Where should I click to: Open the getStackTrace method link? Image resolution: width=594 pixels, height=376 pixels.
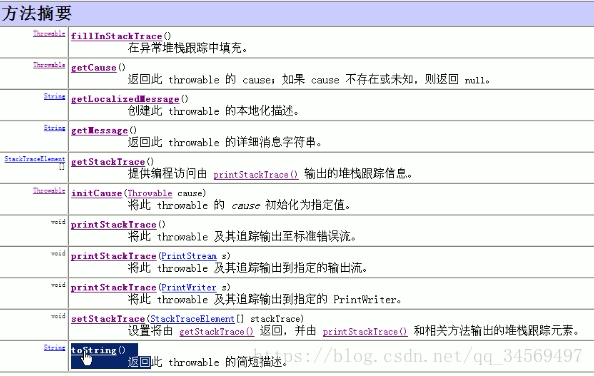point(108,162)
